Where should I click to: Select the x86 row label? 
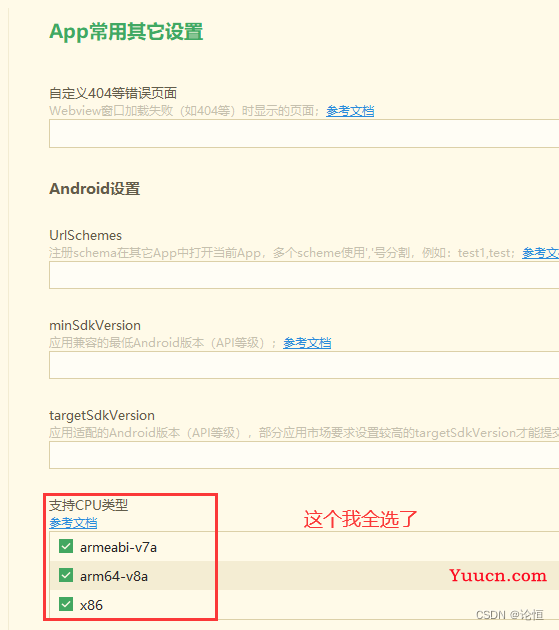pyautogui.click(x=91, y=605)
